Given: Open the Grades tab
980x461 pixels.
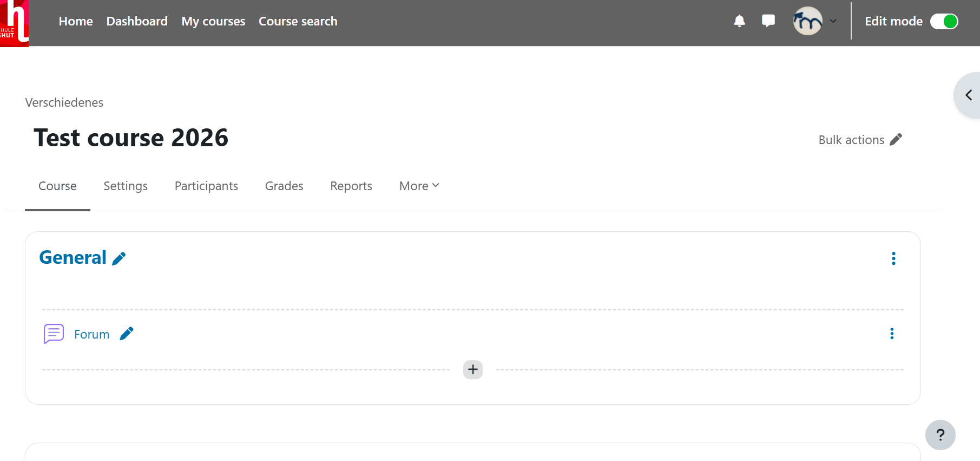Looking at the screenshot, I should point(284,186).
